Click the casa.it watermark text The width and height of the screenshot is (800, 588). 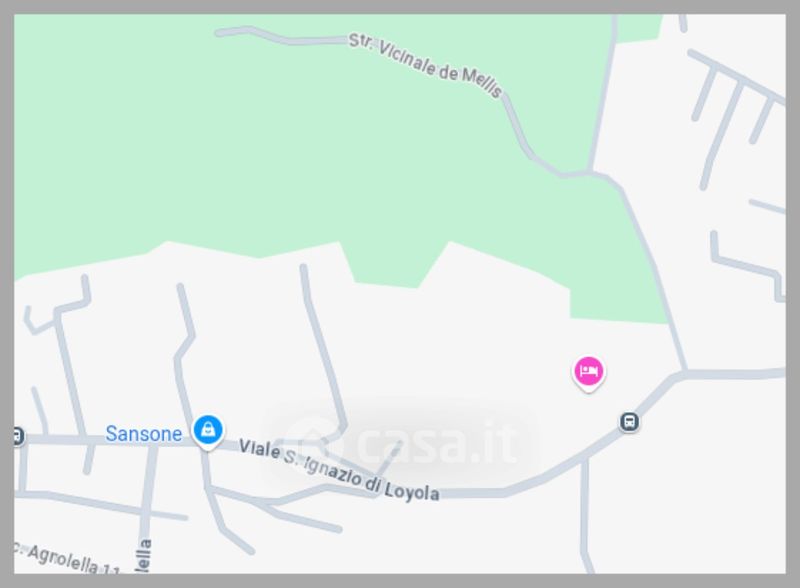pyautogui.click(x=437, y=444)
